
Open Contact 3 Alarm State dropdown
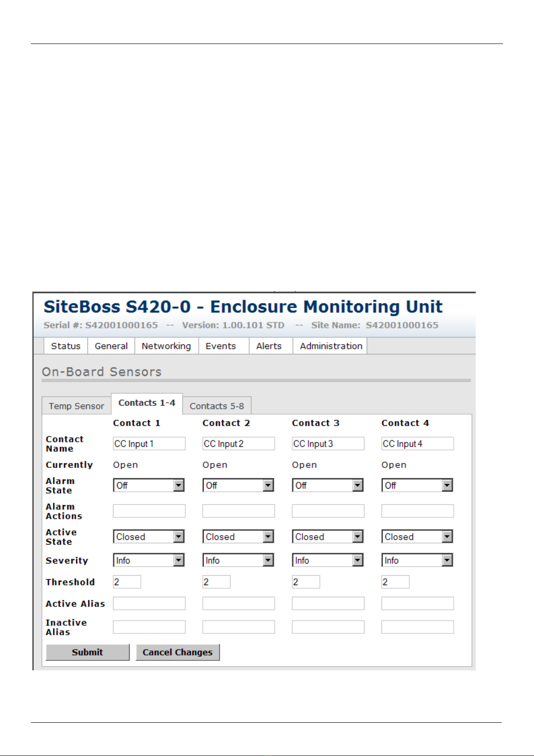tap(328, 485)
